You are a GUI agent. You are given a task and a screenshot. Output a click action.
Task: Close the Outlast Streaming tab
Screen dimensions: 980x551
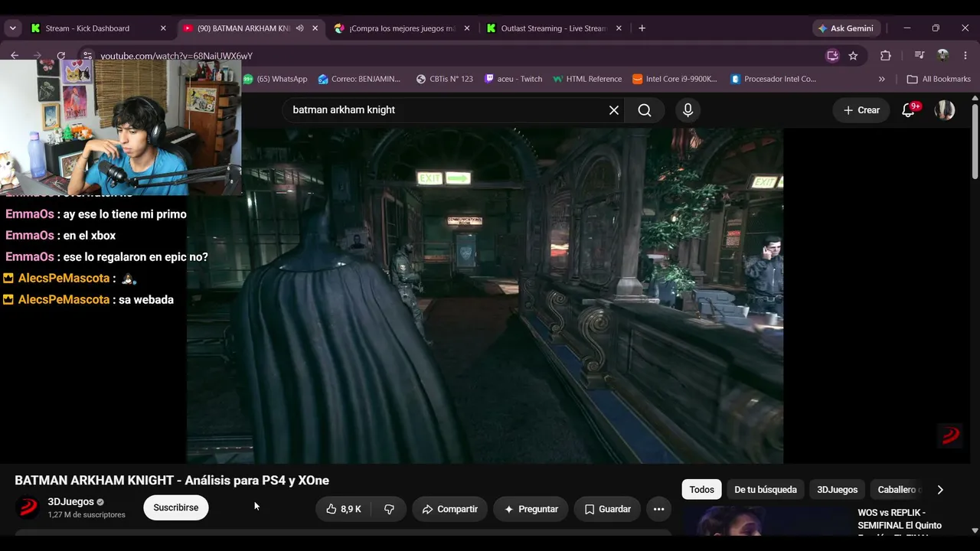coord(619,28)
